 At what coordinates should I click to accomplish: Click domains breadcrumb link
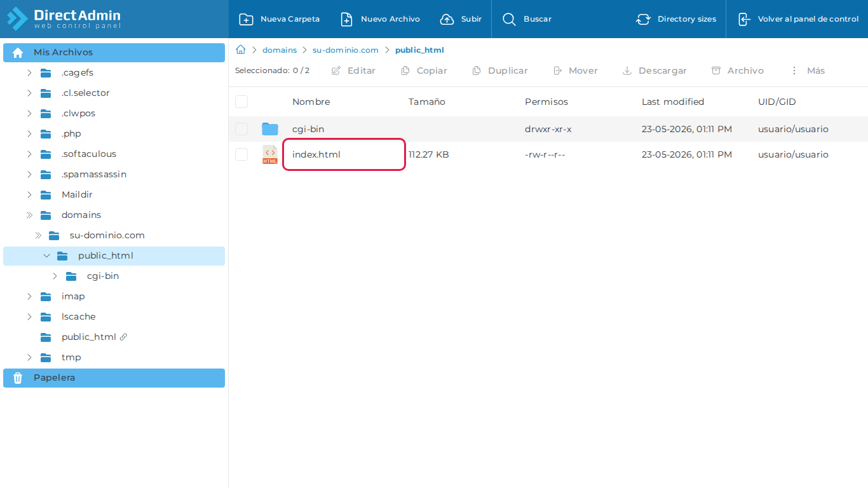pos(280,50)
